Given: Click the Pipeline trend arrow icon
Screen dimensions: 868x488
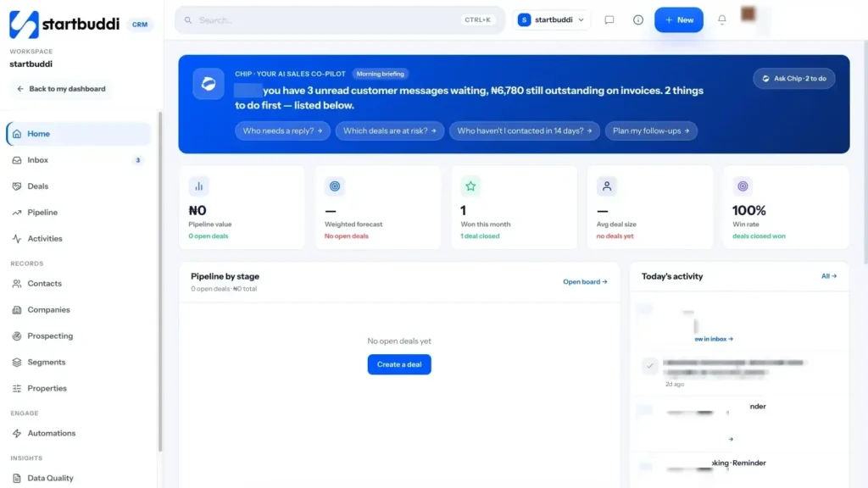Looking at the screenshot, I should [17, 213].
